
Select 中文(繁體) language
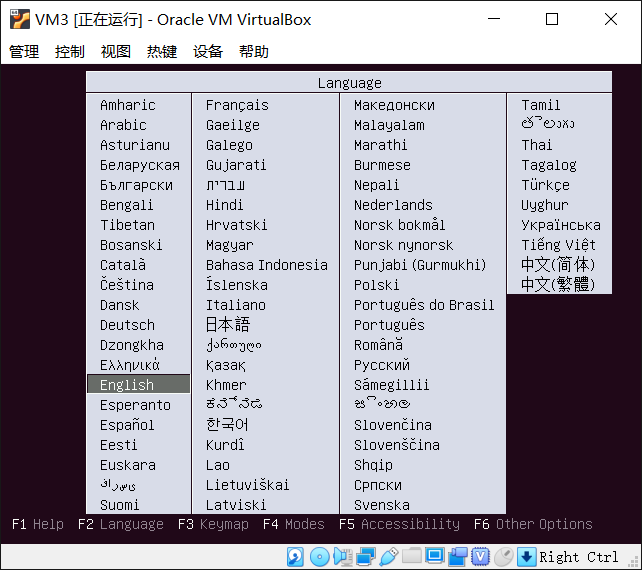tap(558, 284)
